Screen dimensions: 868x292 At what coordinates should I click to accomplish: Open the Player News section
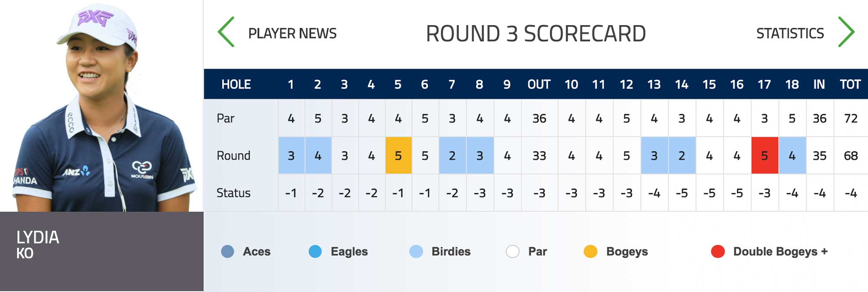click(292, 33)
